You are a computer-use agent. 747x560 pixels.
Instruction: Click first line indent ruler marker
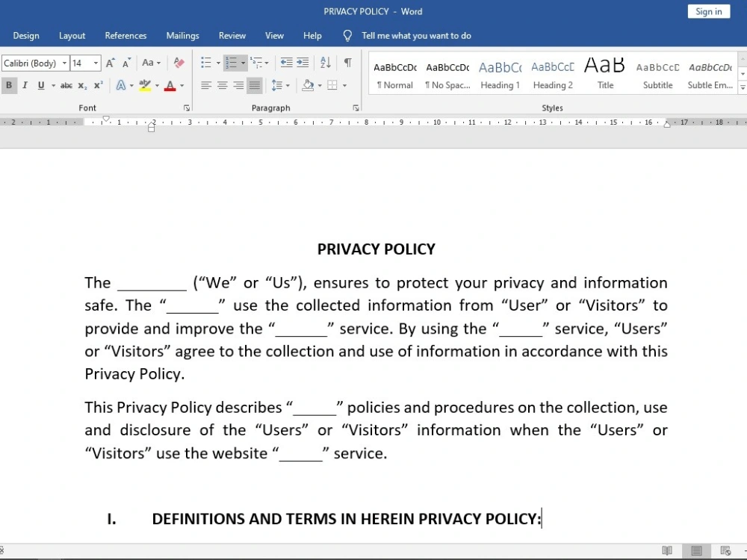click(x=106, y=119)
